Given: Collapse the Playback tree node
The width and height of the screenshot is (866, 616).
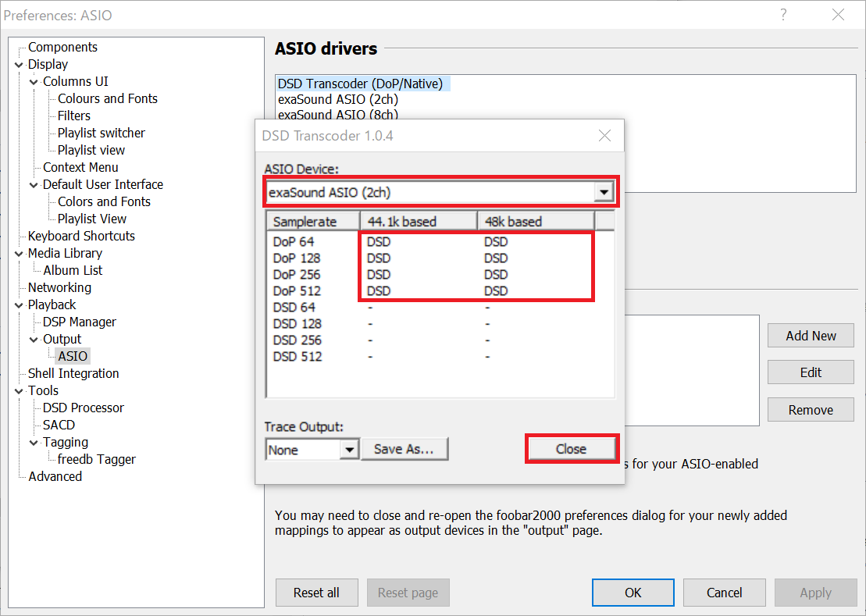Looking at the screenshot, I should [x=19, y=305].
